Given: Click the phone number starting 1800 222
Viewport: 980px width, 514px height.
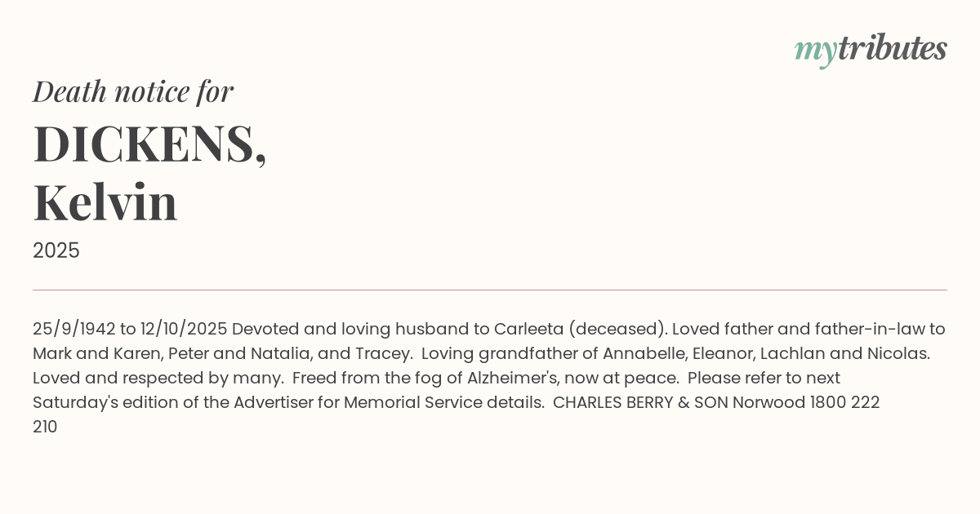Looking at the screenshot, I should (844, 402).
